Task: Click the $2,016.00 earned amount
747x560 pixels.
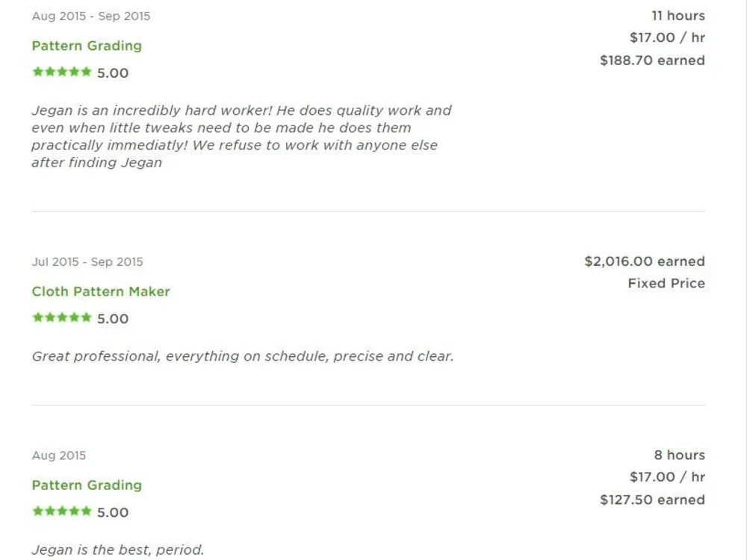Action: click(x=645, y=261)
